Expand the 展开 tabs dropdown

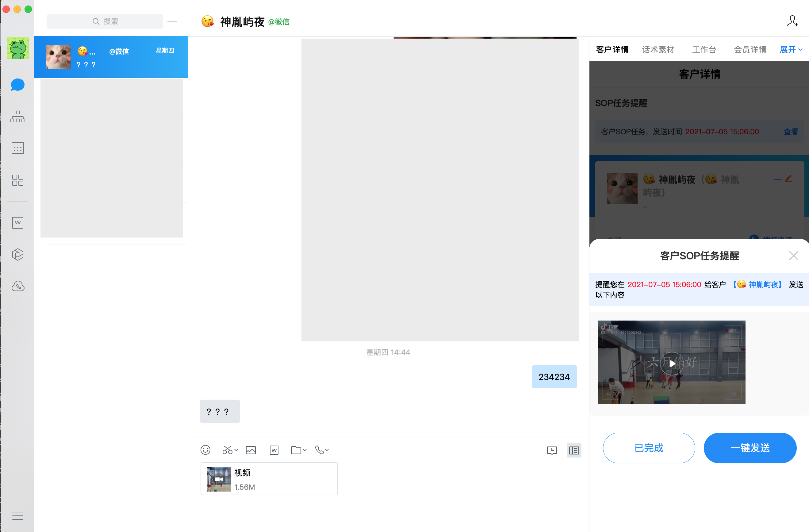[791, 50]
